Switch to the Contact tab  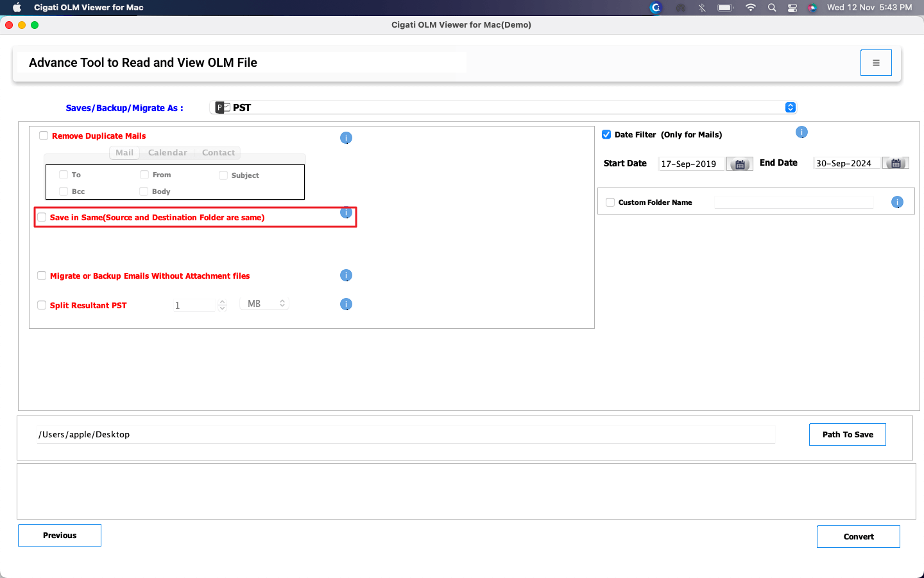click(x=218, y=153)
